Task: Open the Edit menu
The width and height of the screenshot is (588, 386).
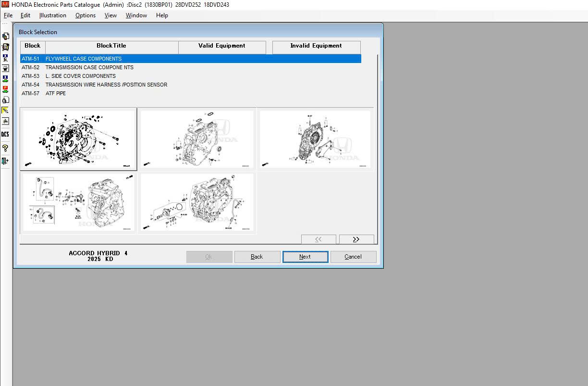Action: click(x=25, y=15)
